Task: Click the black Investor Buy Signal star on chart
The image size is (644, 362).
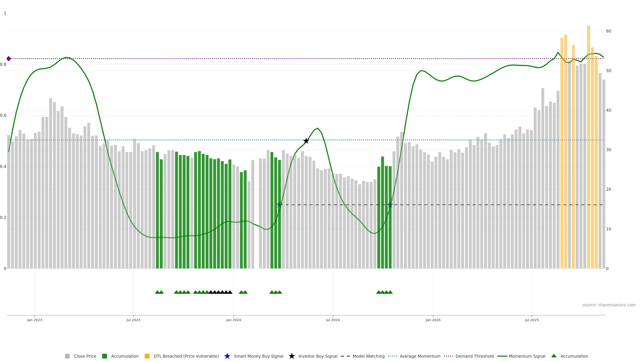Action: pyautogui.click(x=306, y=141)
